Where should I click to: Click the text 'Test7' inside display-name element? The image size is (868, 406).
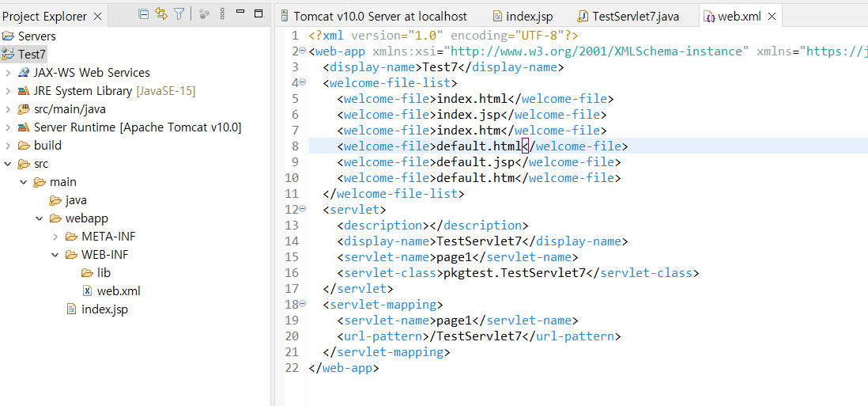[x=440, y=67]
